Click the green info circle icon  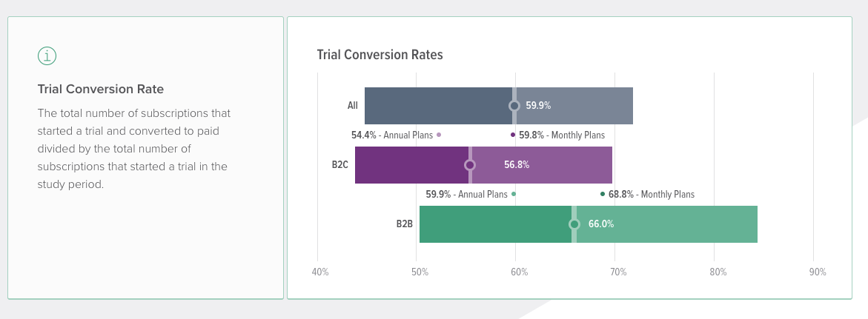(x=47, y=56)
